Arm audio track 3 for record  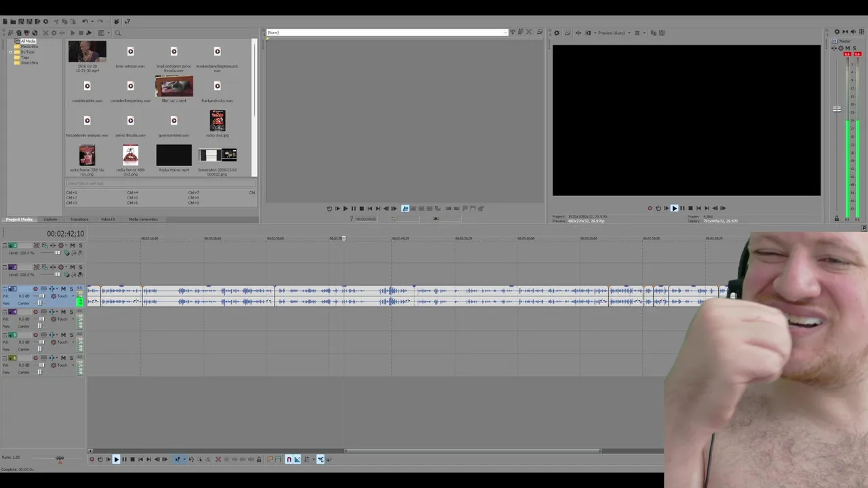[x=35, y=289]
